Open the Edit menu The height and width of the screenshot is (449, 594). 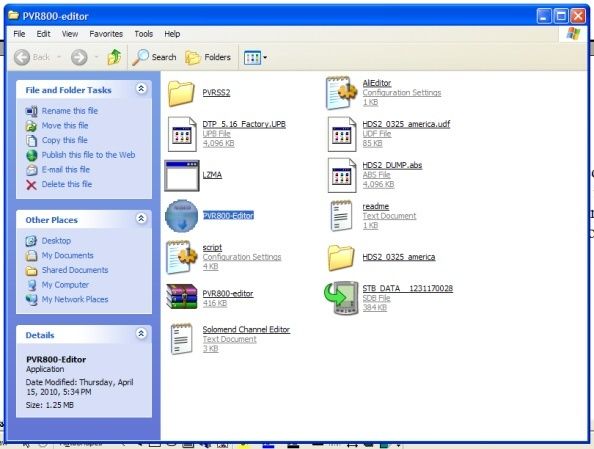point(43,34)
